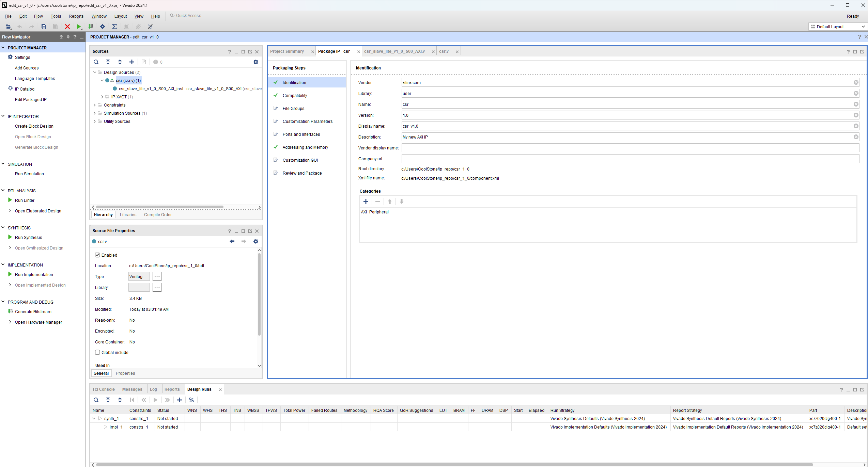Click the green Run toolbar arrow
Image resolution: width=868 pixels, height=467 pixels.
79,27
